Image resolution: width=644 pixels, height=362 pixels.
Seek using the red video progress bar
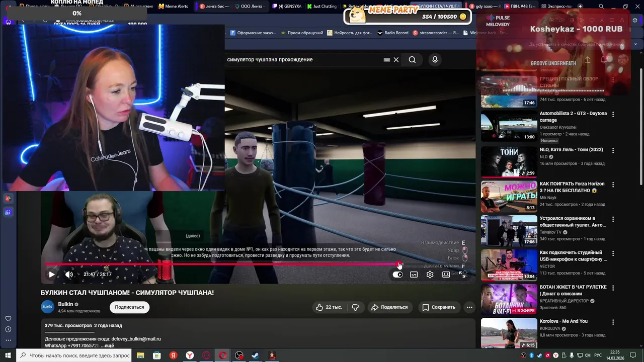pos(223,263)
